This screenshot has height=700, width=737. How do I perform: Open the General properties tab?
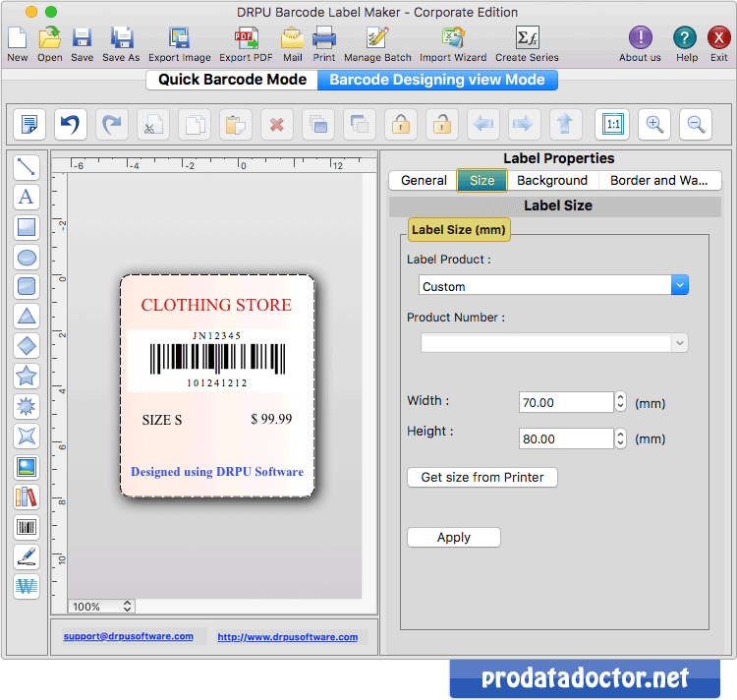(424, 181)
